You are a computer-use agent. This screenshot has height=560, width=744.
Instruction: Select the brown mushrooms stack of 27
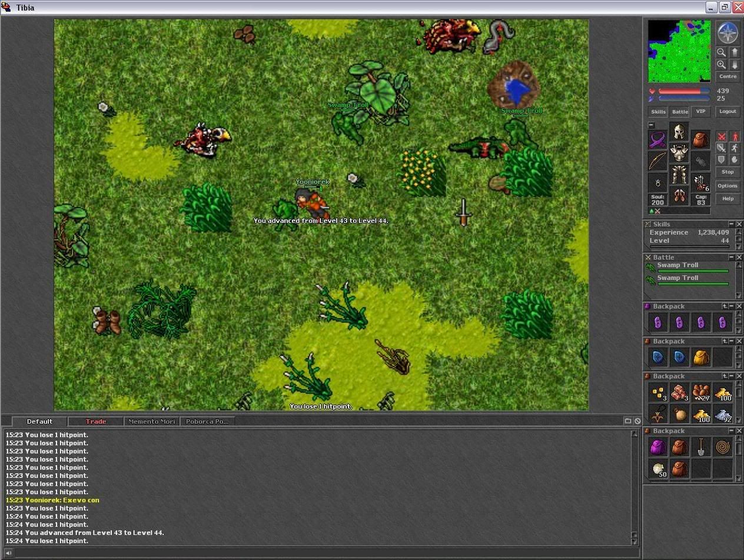701,392
